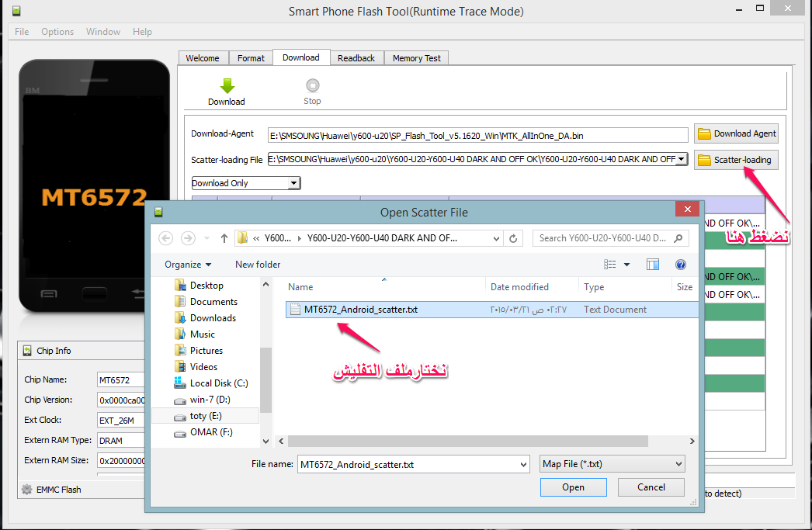The width and height of the screenshot is (812, 530).
Task: Toggle the preview pane icon
Action: point(653,265)
